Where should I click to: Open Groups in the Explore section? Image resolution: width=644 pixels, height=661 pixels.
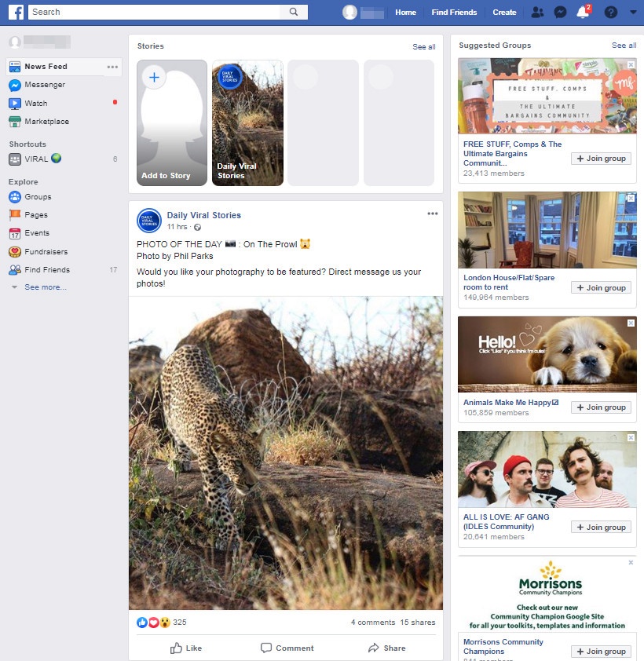pyautogui.click(x=37, y=197)
